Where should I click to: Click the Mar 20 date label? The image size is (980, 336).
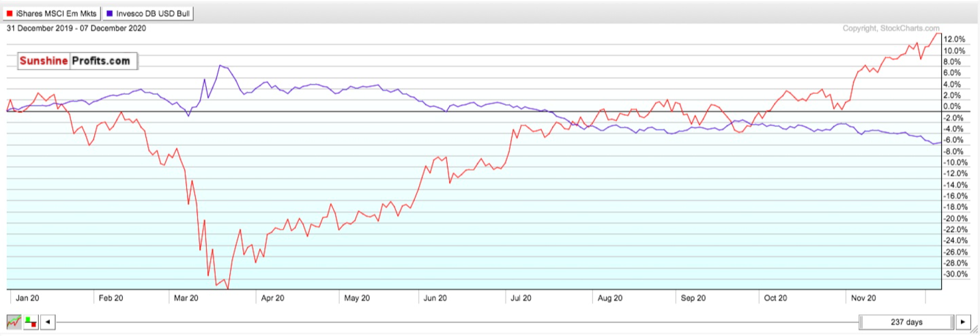(186, 298)
